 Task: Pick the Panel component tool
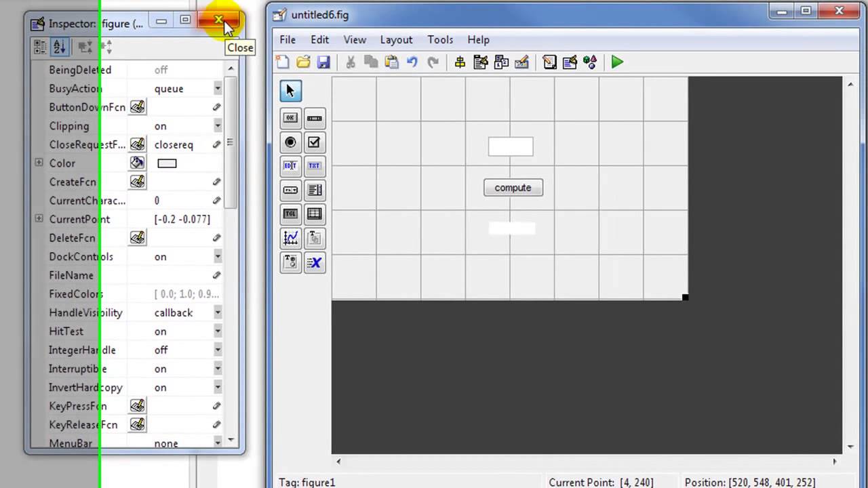pos(314,238)
